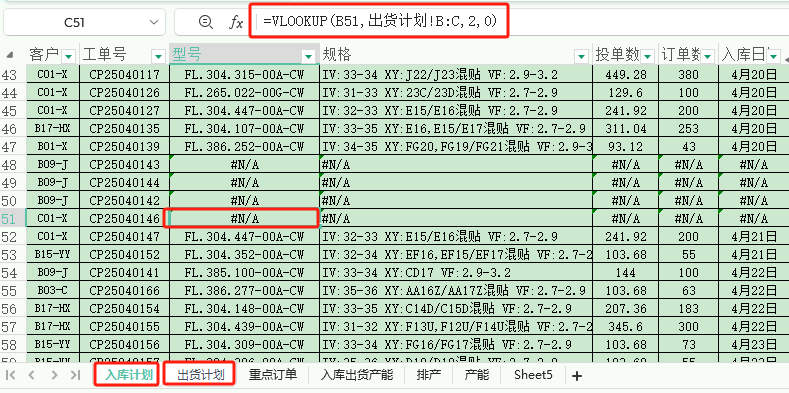Select cell CP25040147

pyautogui.click(x=124, y=237)
